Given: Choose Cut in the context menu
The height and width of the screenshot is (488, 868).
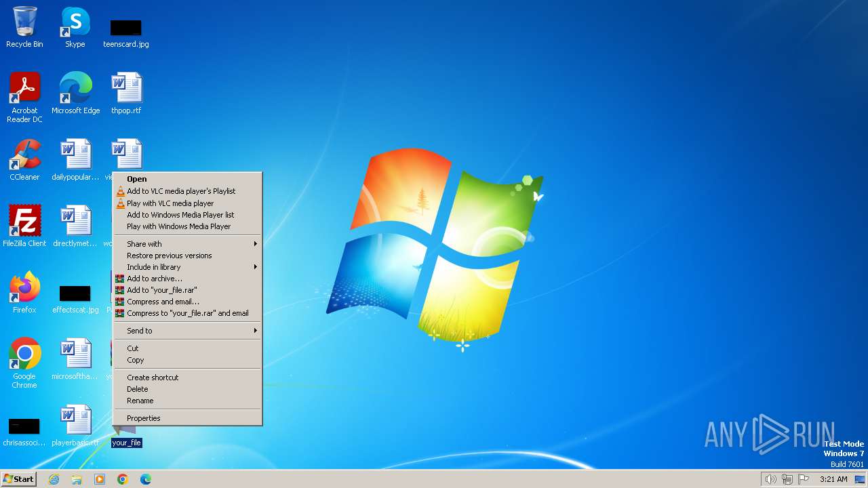Looking at the screenshot, I should (187, 348).
